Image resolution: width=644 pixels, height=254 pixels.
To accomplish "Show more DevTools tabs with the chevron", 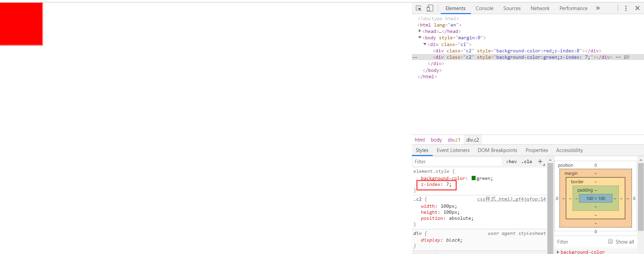I will pos(598,8).
